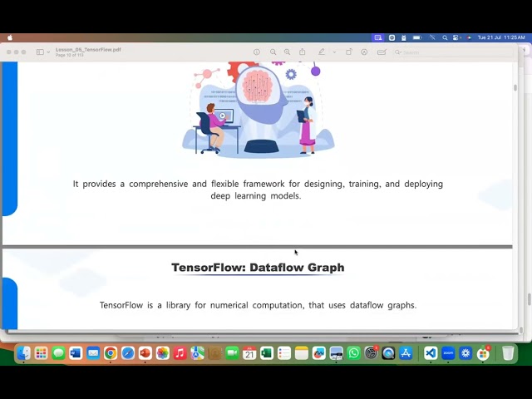The width and height of the screenshot is (532, 399).
Task: Launch WhatsApp from the Dock
Action: point(353,353)
